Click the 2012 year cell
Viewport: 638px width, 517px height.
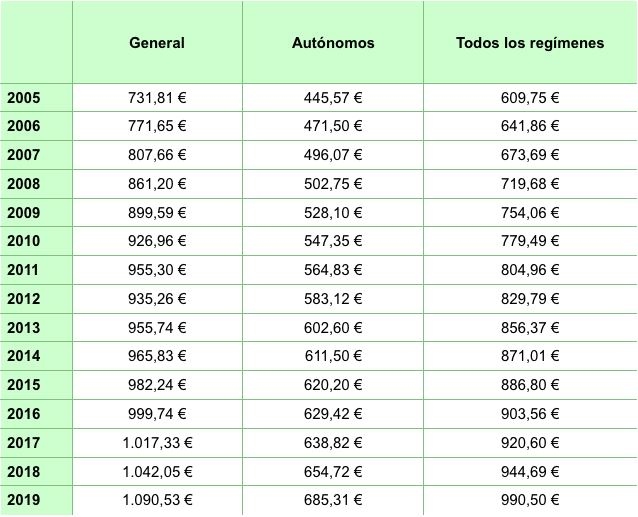pyautogui.click(x=36, y=299)
